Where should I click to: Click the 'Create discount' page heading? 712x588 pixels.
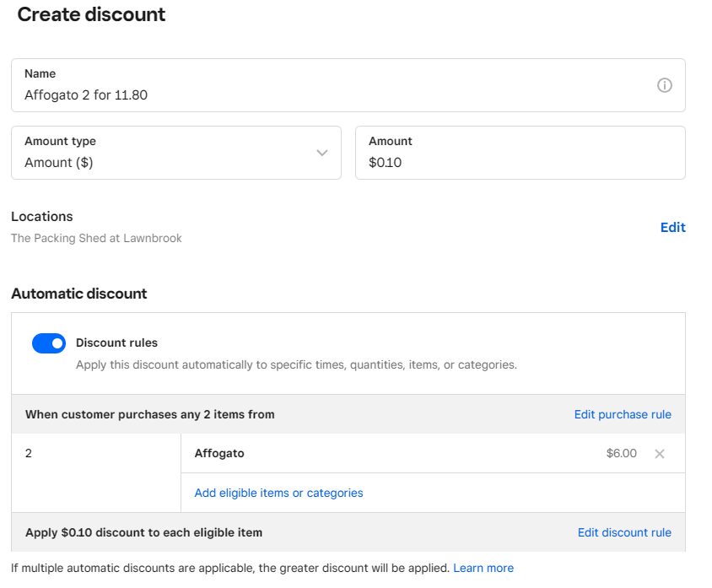(x=91, y=14)
